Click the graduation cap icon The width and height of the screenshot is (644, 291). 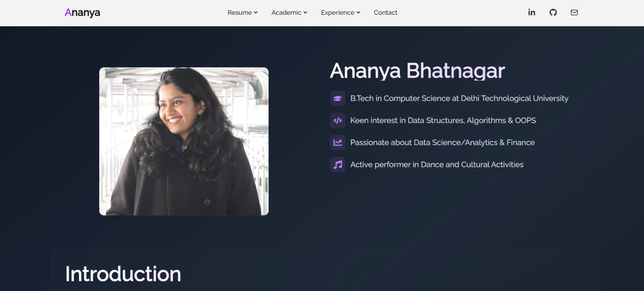click(338, 98)
